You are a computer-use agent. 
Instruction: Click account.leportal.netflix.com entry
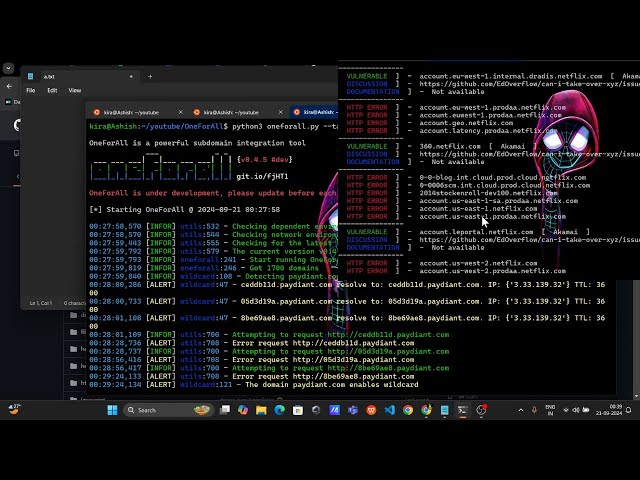pos(476,232)
